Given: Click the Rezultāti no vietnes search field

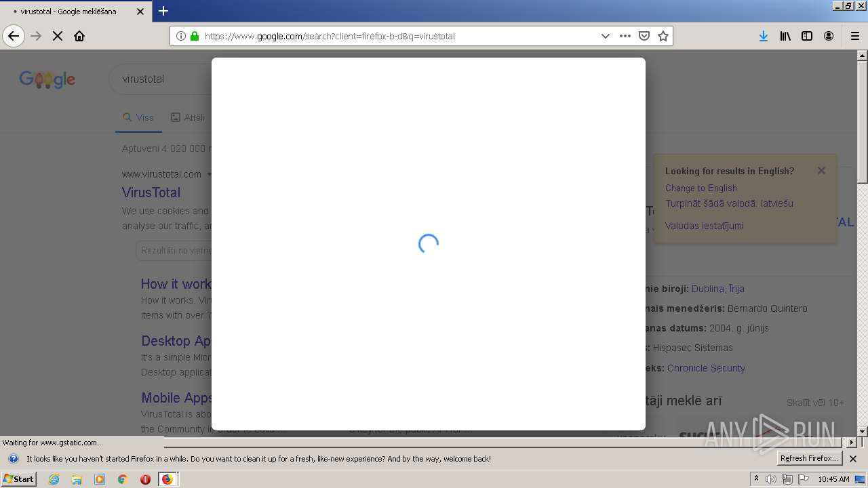Looking at the screenshot, I should tap(174, 250).
